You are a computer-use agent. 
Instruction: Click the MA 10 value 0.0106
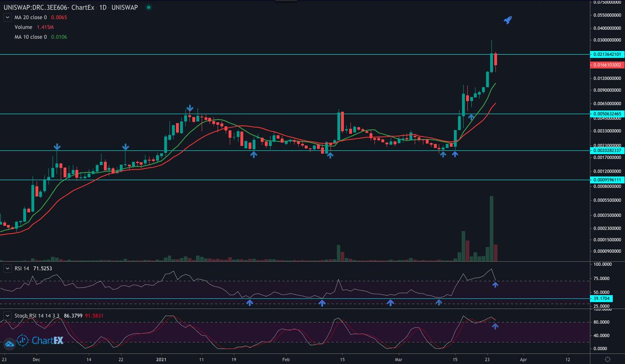(x=59, y=37)
